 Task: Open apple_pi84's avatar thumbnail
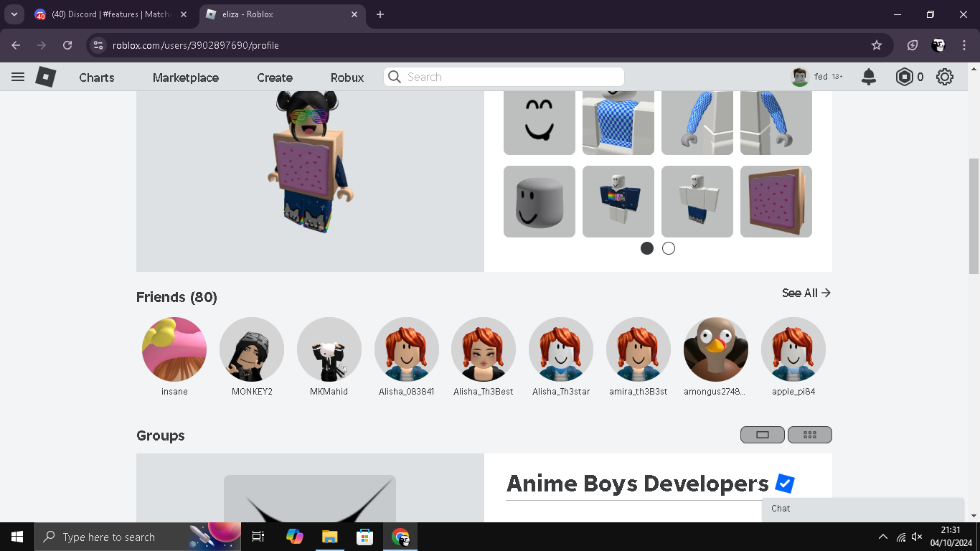click(x=793, y=349)
